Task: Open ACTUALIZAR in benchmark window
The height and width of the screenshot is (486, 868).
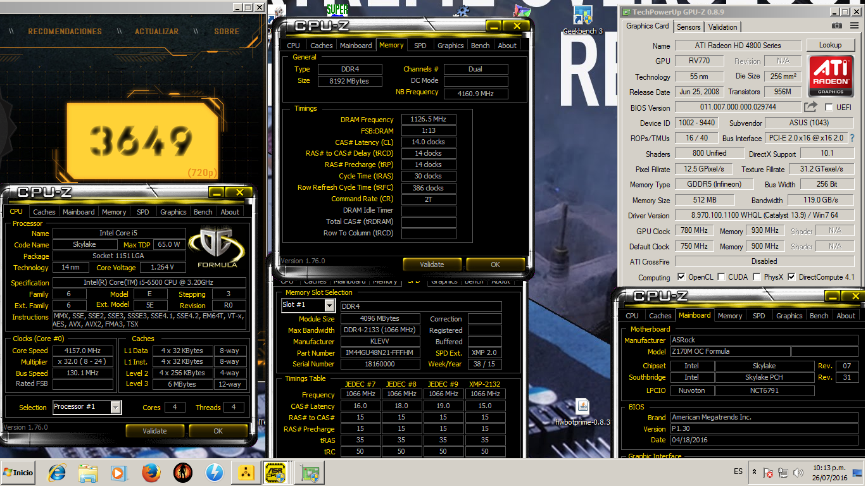Action: (156, 31)
